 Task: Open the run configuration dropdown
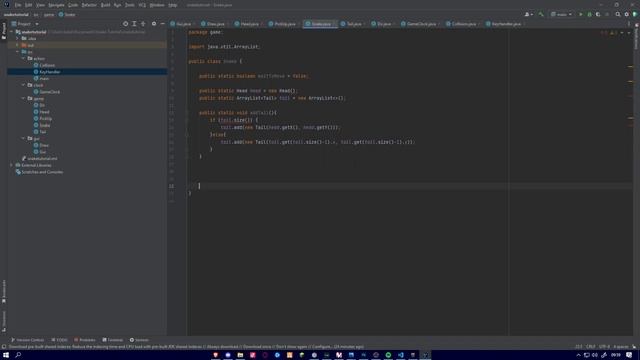562,14
